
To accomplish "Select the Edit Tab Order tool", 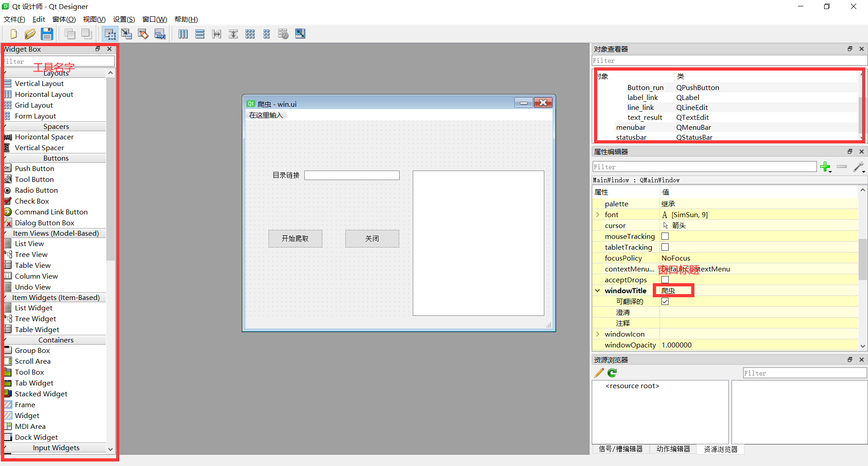I will point(160,34).
